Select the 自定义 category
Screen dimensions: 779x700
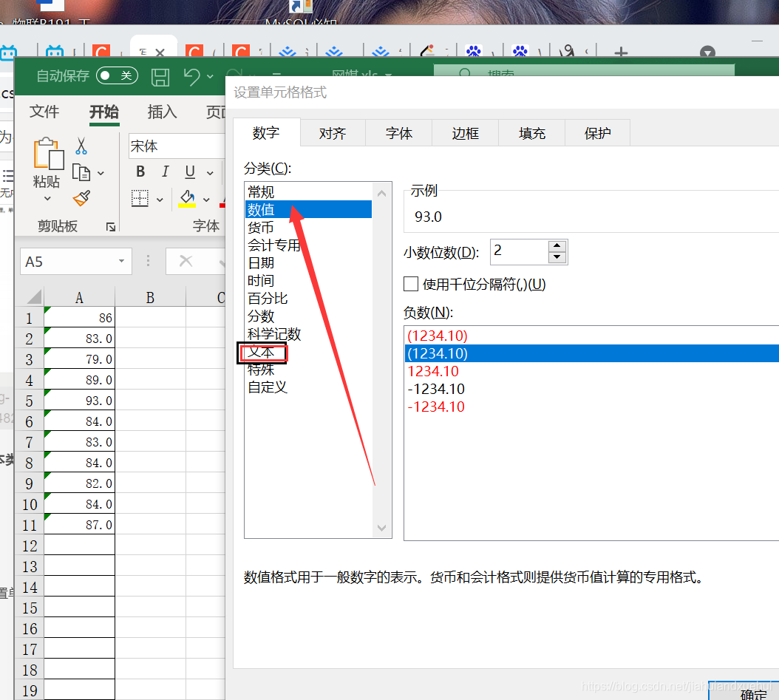click(308, 387)
